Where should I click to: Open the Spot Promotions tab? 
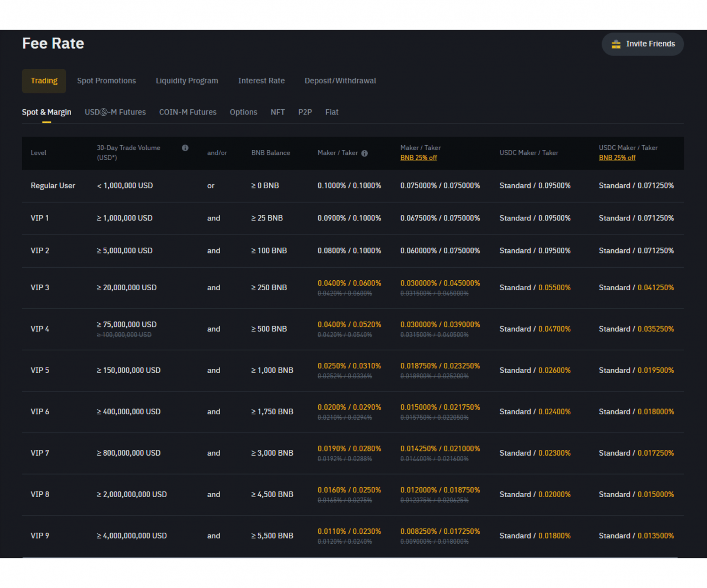106,81
